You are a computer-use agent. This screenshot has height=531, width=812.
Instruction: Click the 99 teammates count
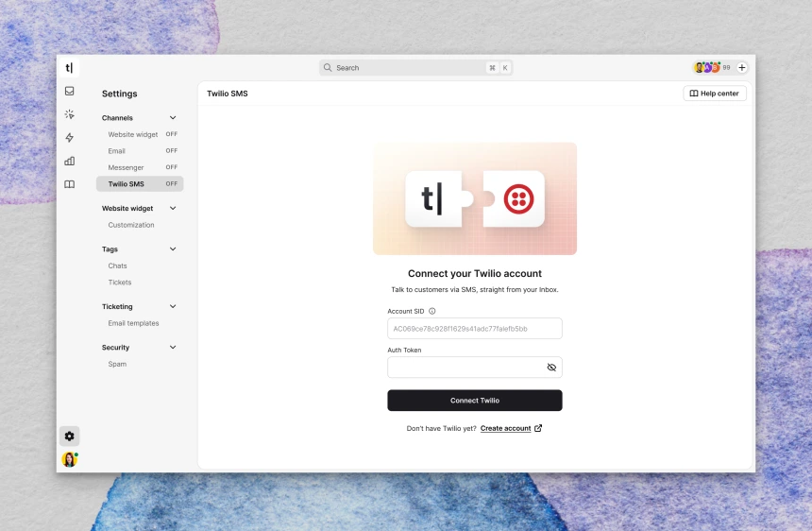(727, 67)
